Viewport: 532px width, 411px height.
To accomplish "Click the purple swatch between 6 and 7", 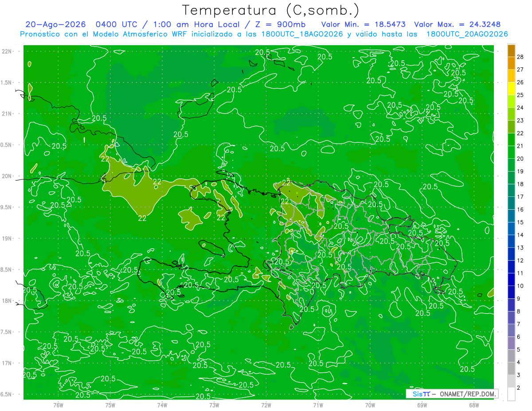I will point(511,330).
